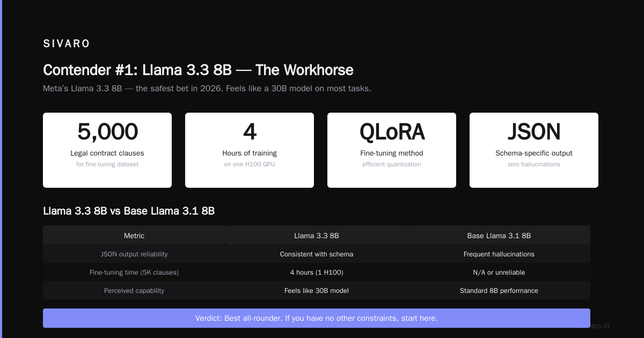Click the subtitle beginning 'Meta's Llama 3.3 8B'
This screenshot has width=644, height=338.
tap(207, 89)
